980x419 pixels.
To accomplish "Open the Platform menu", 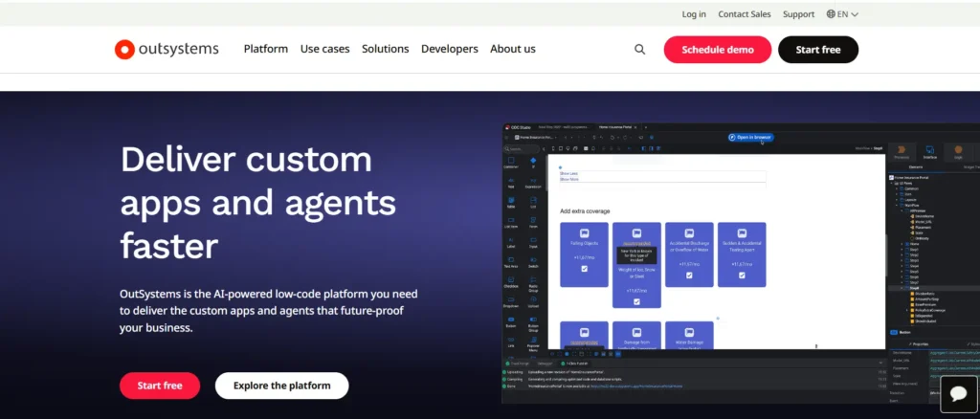I will [266, 49].
